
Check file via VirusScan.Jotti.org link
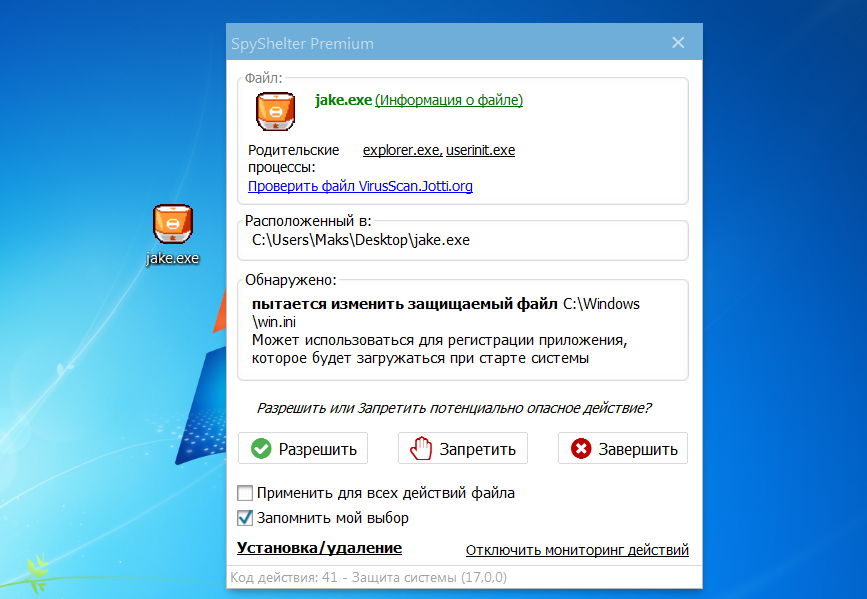point(360,186)
